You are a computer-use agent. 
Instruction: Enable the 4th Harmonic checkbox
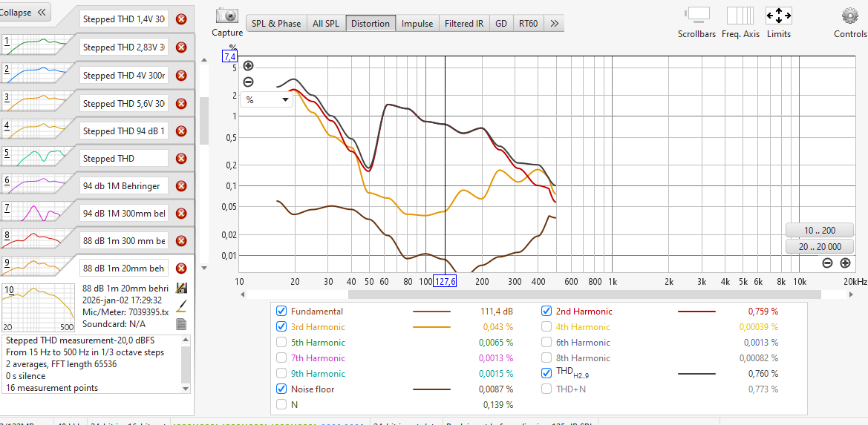546,326
